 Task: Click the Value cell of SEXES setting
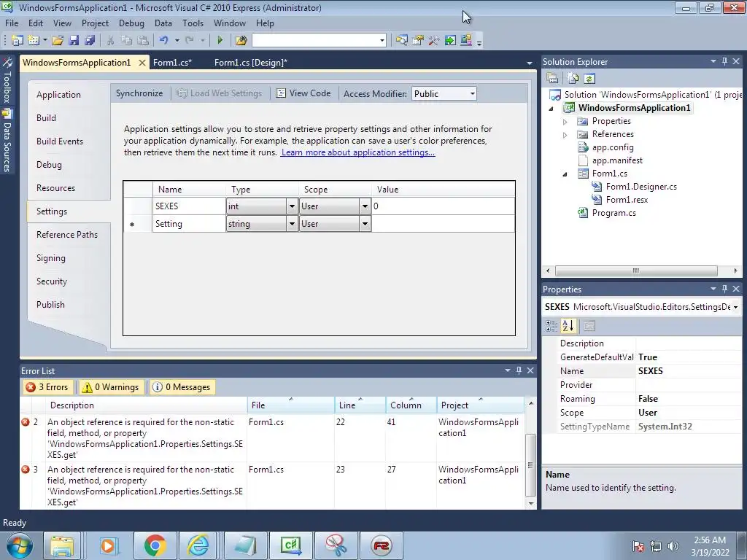(x=443, y=206)
